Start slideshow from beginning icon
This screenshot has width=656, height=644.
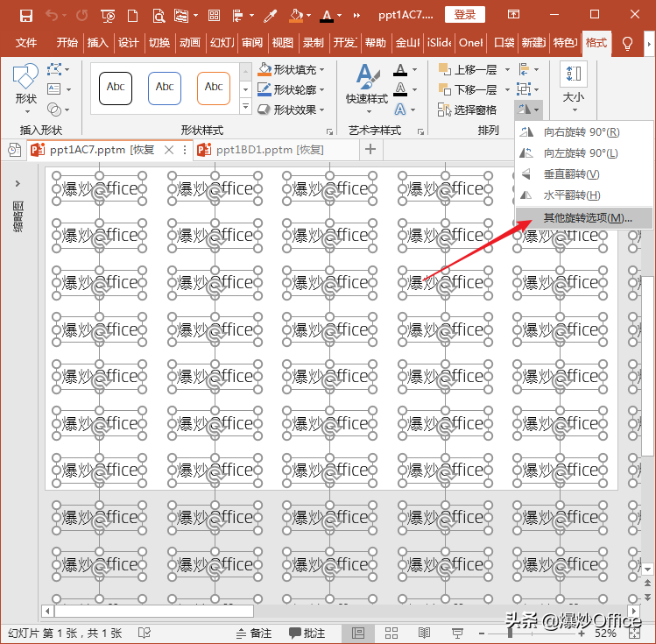coord(108,16)
